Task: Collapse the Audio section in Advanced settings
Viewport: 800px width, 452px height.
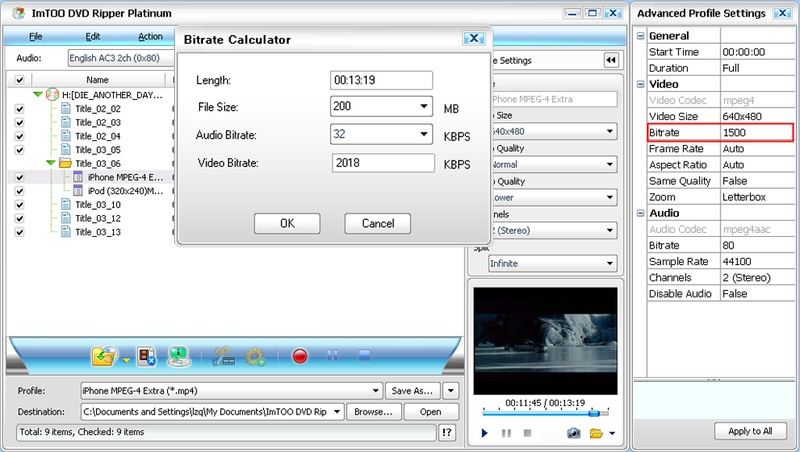Action: pyautogui.click(x=641, y=213)
